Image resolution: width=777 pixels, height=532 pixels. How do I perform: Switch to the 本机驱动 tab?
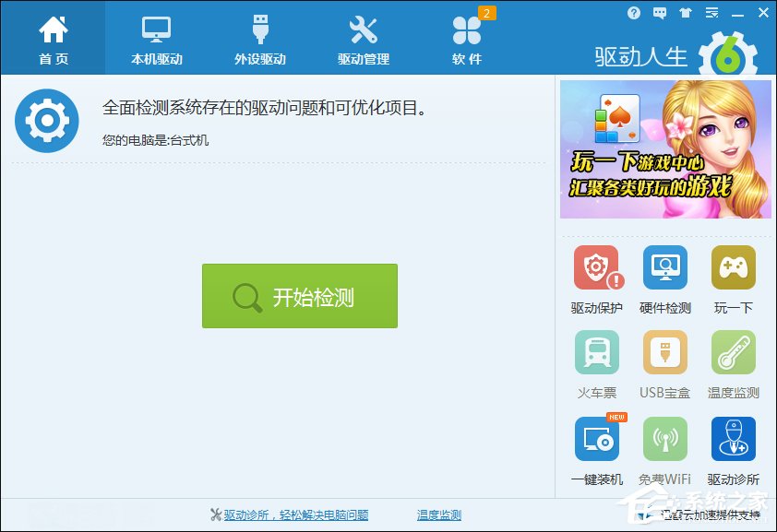(155, 37)
